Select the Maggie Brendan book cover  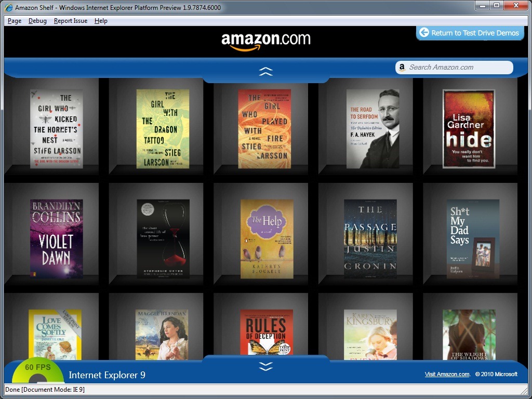162,335
